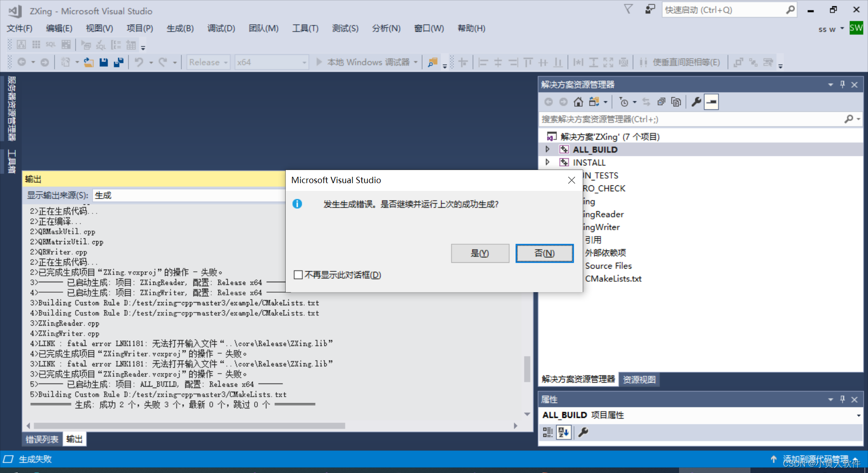Start 本地 Windows 调试器

point(363,62)
